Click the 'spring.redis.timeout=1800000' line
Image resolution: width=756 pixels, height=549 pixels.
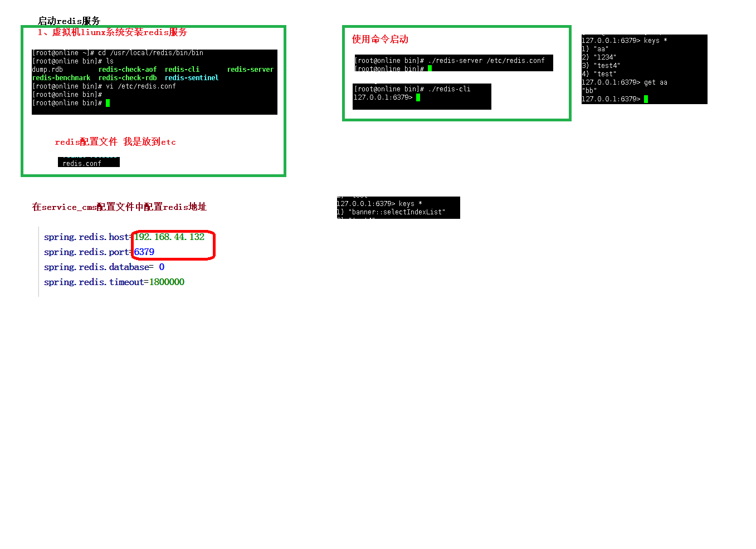point(114,282)
